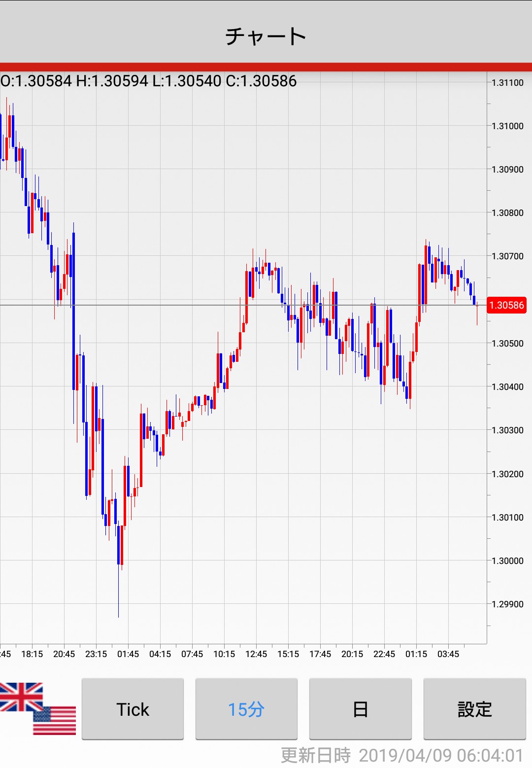The image size is (532, 768).
Task: Tap the 1.30700 price axis label
Action: click(507, 256)
